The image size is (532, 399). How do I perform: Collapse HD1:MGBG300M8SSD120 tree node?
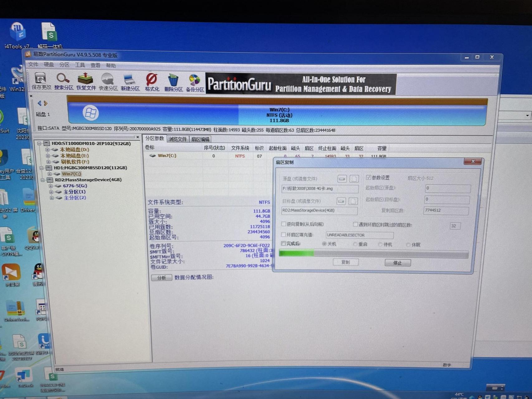[x=41, y=168]
